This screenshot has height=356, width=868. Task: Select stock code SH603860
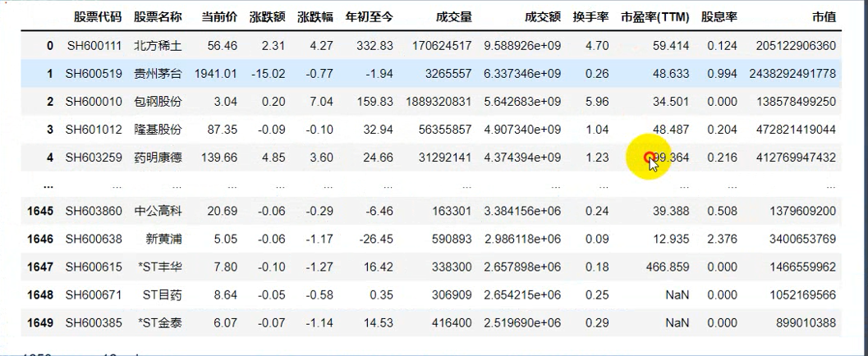click(94, 211)
